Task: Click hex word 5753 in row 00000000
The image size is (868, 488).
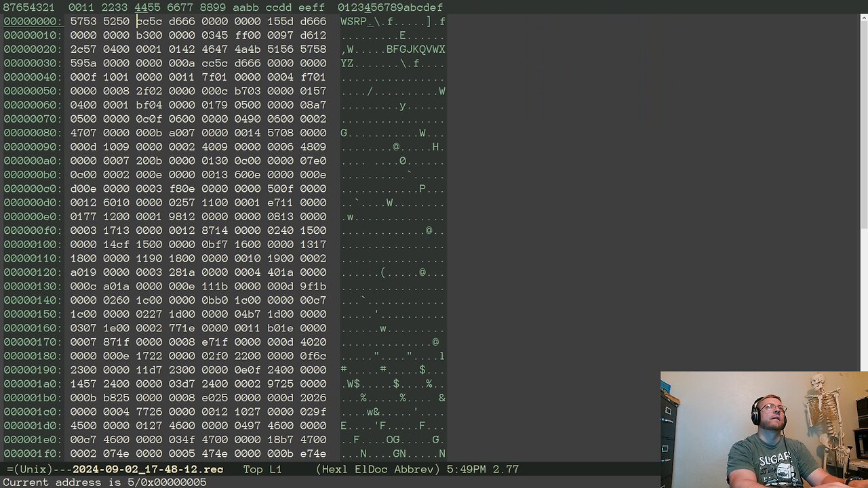Action: click(83, 22)
